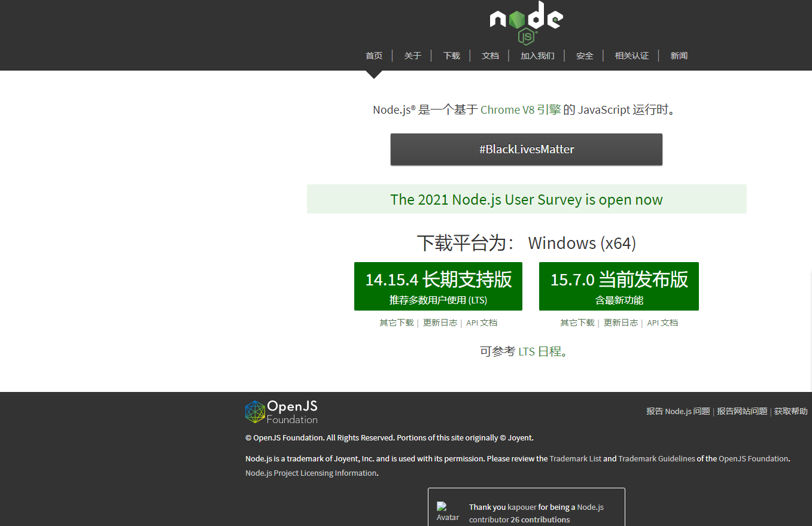Open the 安全 navigation item
Viewport: 812px width, 526px height.
point(585,56)
